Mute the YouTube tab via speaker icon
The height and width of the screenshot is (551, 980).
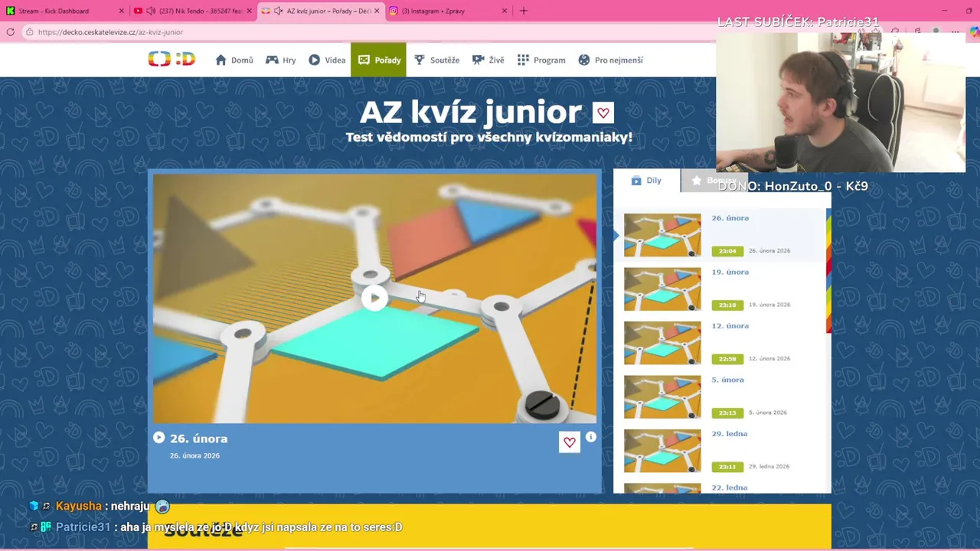coord(151,11)
